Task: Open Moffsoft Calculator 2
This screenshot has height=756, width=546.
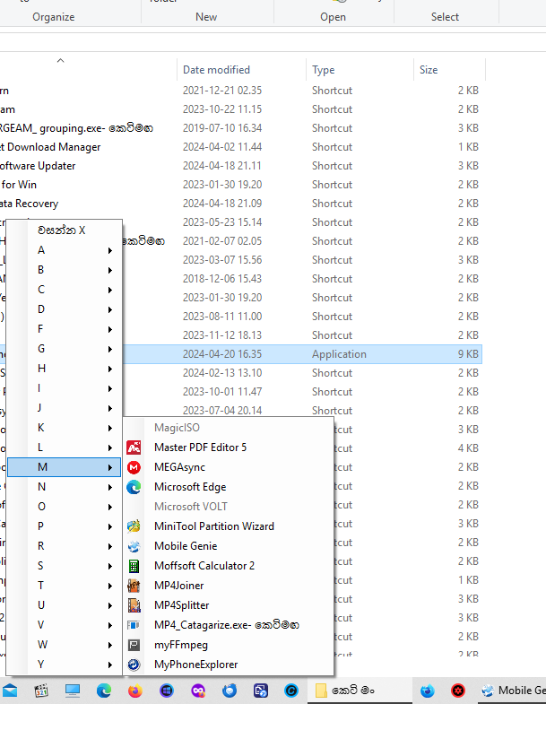Action: [228, 566]
